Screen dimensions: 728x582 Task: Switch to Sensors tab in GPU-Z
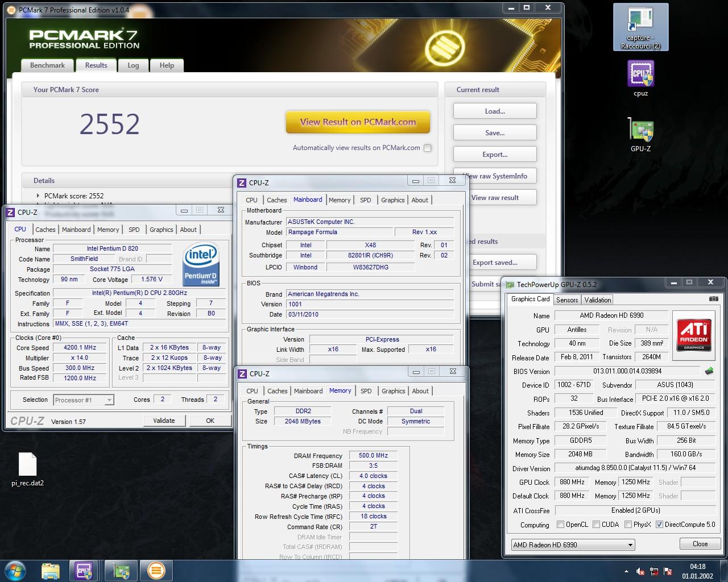coord(567,300)
